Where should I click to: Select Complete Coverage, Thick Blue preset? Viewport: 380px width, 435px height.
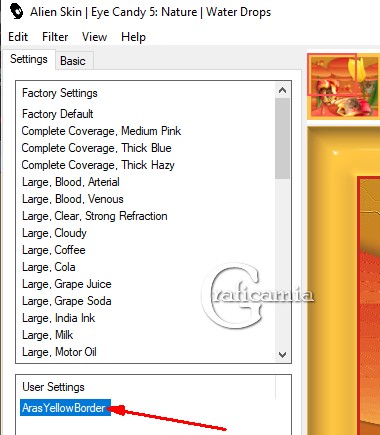[97, 148]
